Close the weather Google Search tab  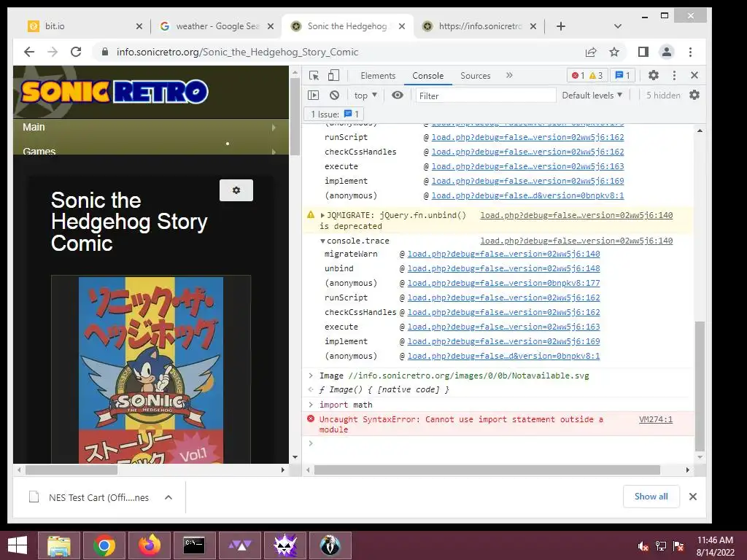tap(271, 26)
